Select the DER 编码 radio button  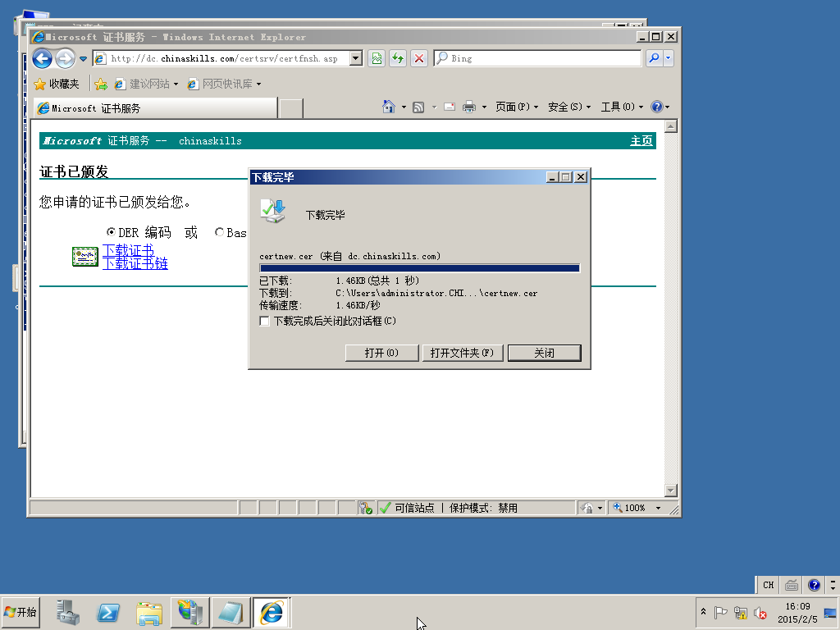[111, 232]
